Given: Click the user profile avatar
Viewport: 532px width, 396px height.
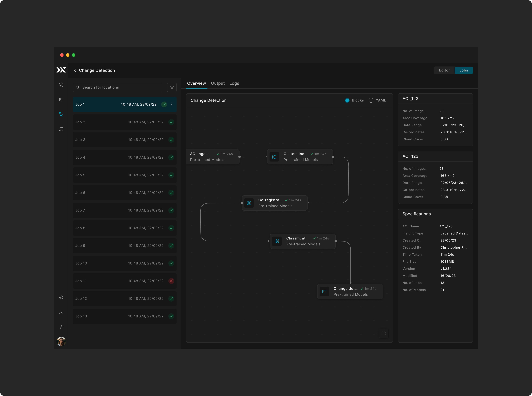Looking at the screenshot, I should [x=61, y=341].
